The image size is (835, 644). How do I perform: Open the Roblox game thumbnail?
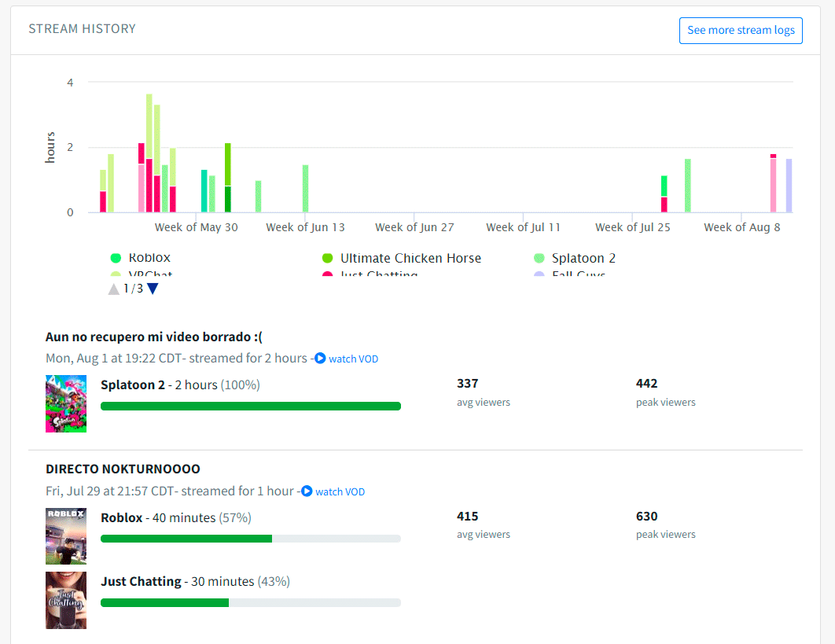click(x=66, y=536)
